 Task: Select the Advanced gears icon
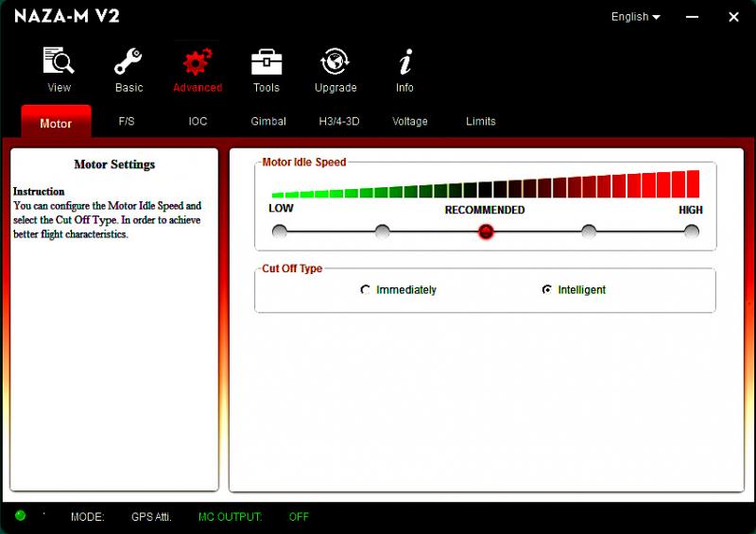click(198, 62)
